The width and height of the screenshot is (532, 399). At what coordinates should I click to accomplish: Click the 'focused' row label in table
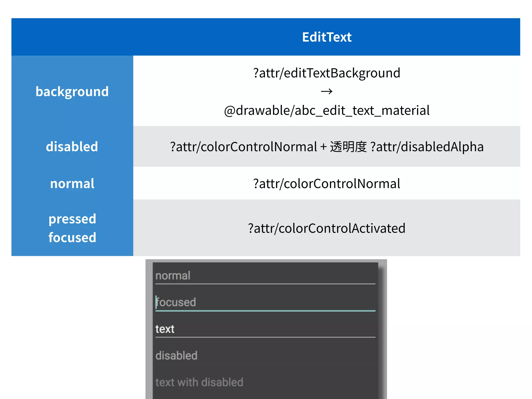coord(72,237)
